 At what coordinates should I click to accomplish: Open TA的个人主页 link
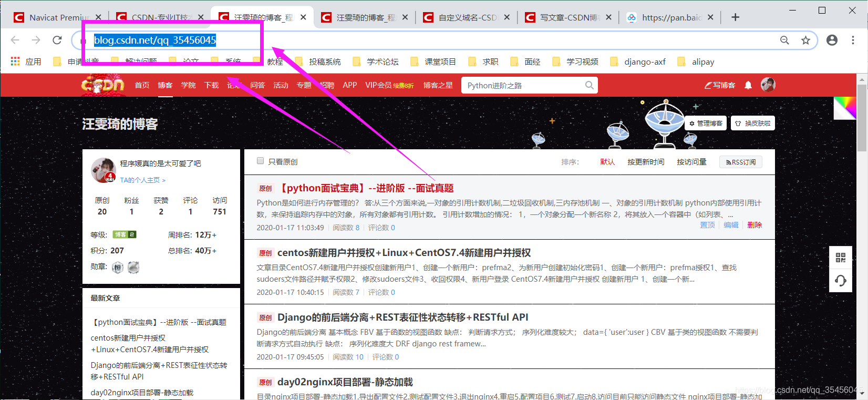coord(142,180)
